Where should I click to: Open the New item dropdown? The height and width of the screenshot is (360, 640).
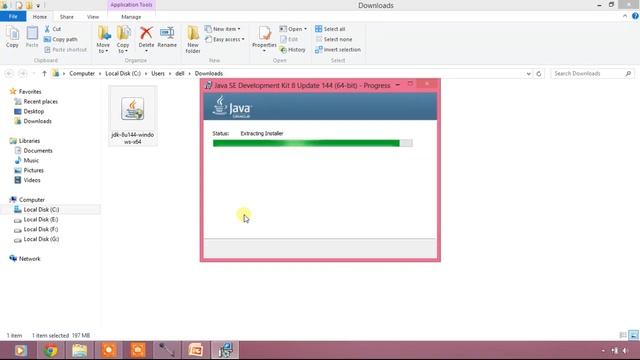222,29
